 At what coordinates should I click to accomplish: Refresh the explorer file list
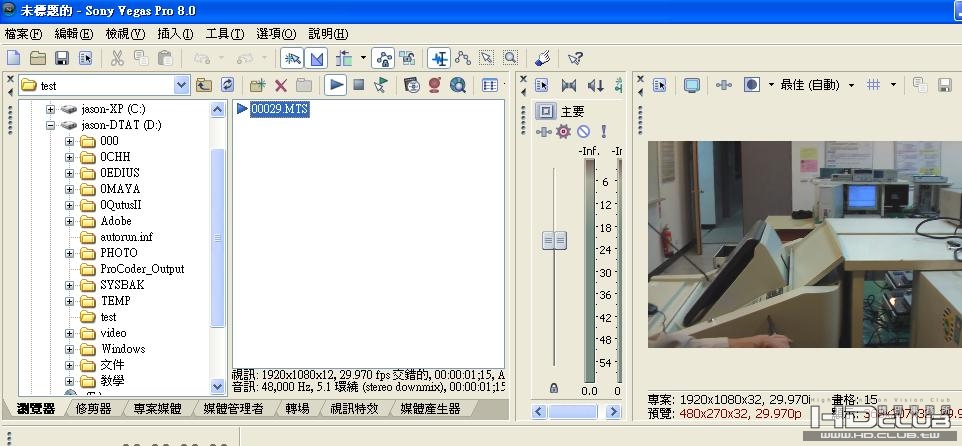228,85
